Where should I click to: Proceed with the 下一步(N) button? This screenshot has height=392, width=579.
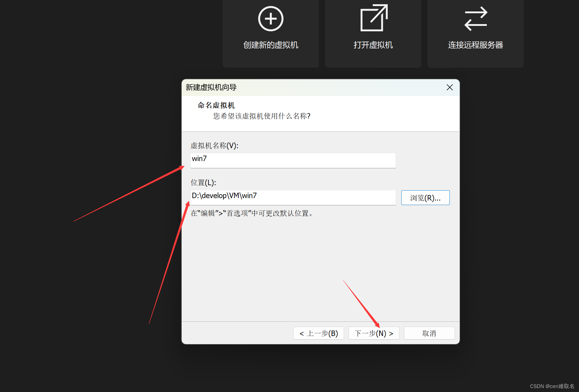coord(374,333)
